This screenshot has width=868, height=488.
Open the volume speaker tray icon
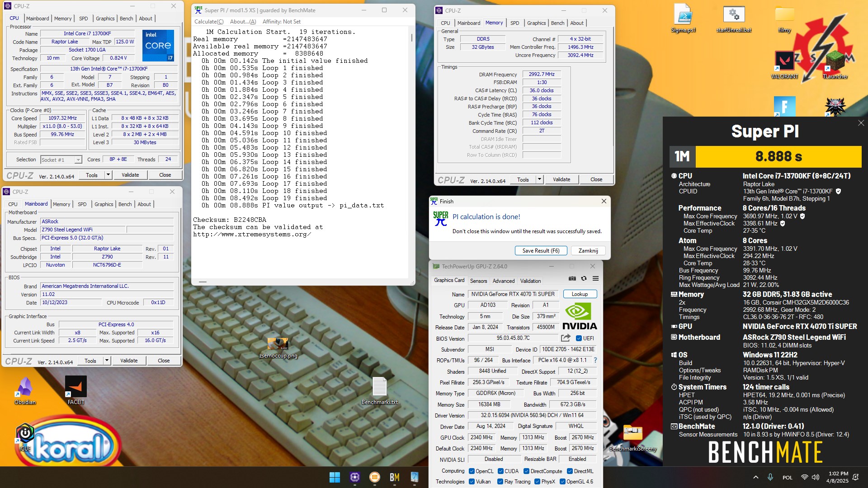816,477
